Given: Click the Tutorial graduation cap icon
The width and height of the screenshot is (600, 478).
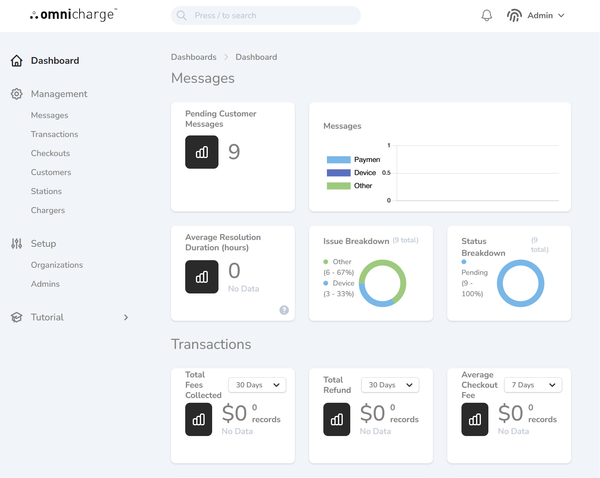Looking at the screenshot, I should (x=16, y=317).
